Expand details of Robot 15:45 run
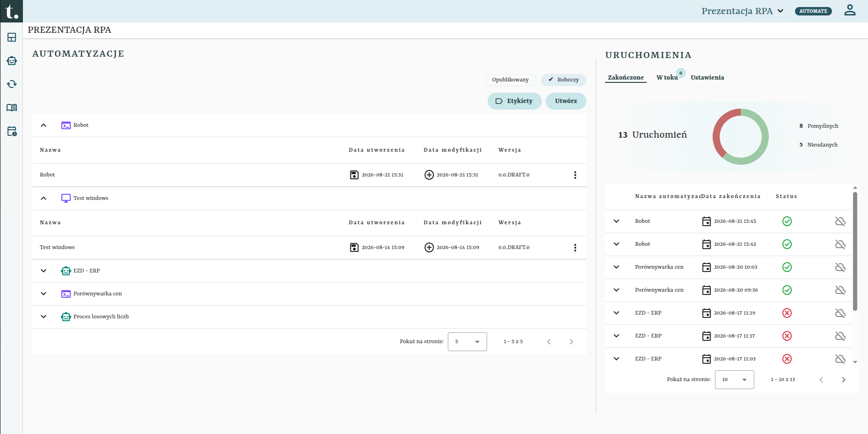Screen dimensions: 868x434 [616, 221]
